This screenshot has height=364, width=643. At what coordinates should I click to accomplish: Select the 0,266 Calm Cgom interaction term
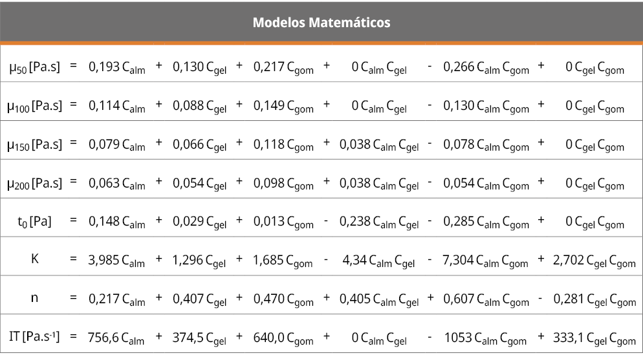point(486,67)
